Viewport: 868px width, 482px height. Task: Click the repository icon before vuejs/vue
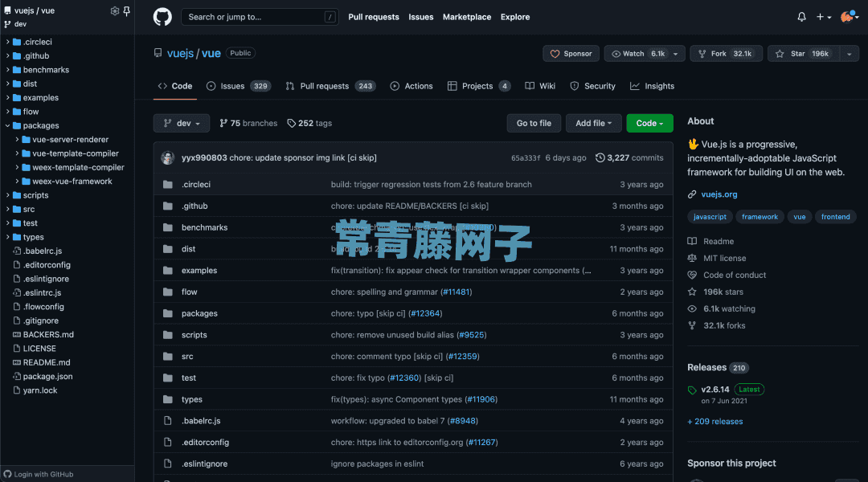158,53
